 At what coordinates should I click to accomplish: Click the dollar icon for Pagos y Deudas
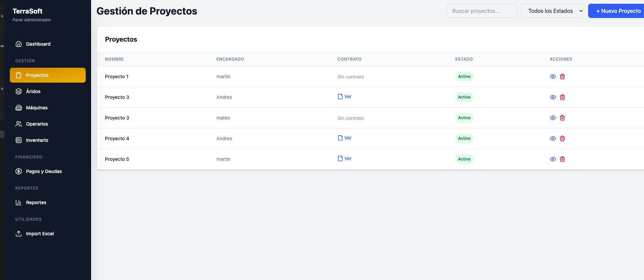coord(19,171)
